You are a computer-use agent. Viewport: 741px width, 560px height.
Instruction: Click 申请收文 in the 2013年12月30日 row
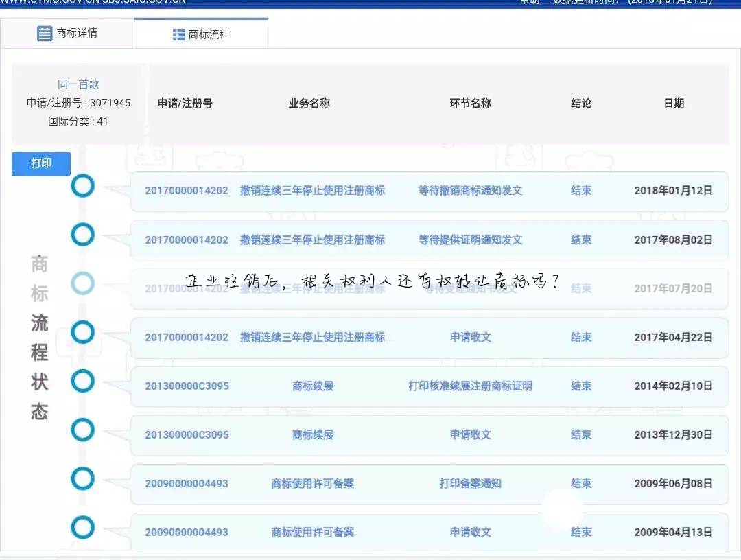470,435
